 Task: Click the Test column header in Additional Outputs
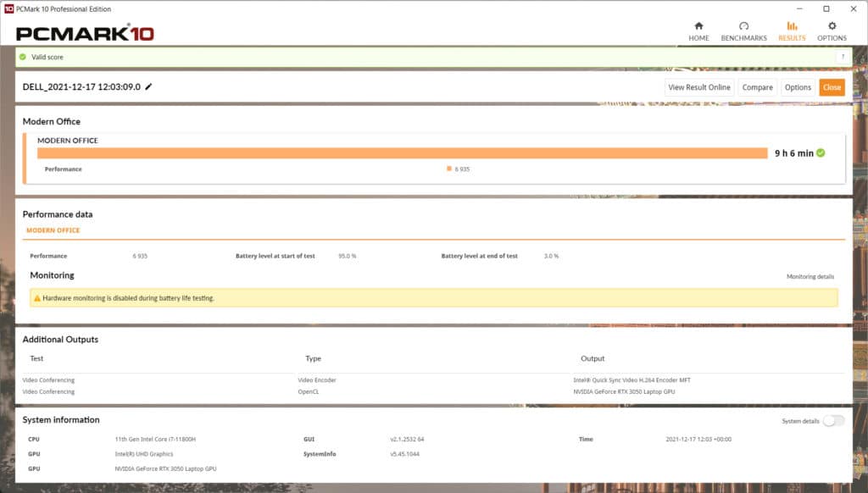coord(36,358)
